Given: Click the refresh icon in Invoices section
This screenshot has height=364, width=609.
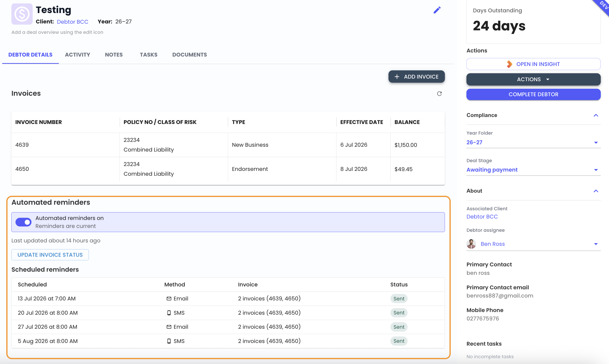Looking at the screenshot, I should pos(439,94).
